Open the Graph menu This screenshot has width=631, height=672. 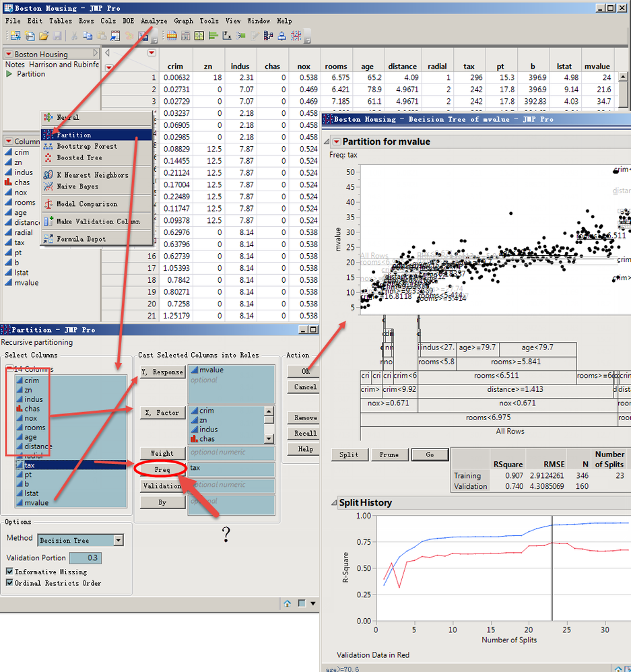click(x=183, y=21)
